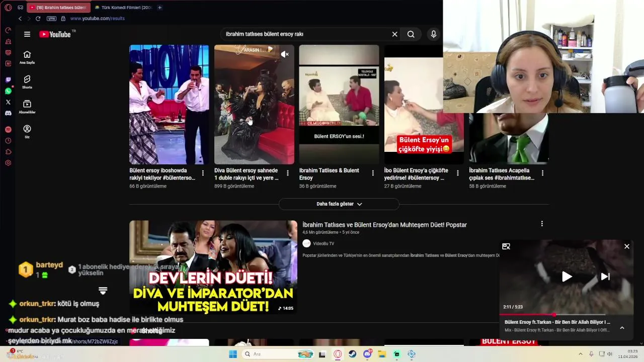Expand Daha fazla göster for more Shorts

pos(339,204)
